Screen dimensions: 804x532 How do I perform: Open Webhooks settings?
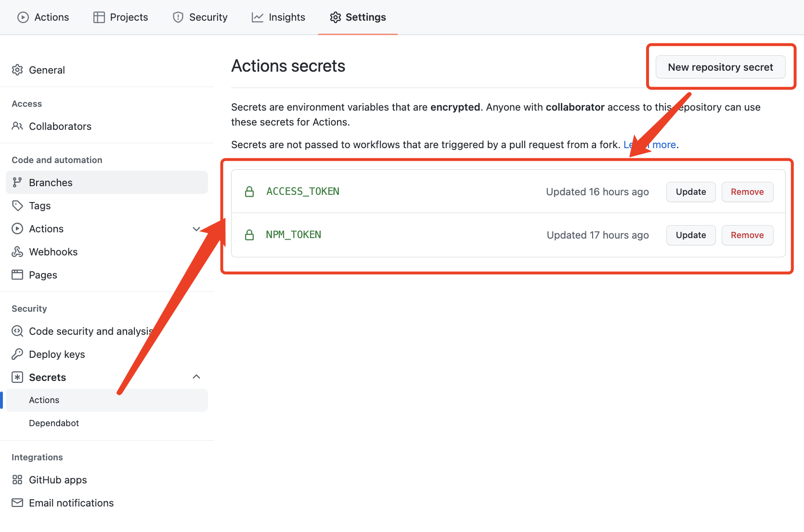107,252
